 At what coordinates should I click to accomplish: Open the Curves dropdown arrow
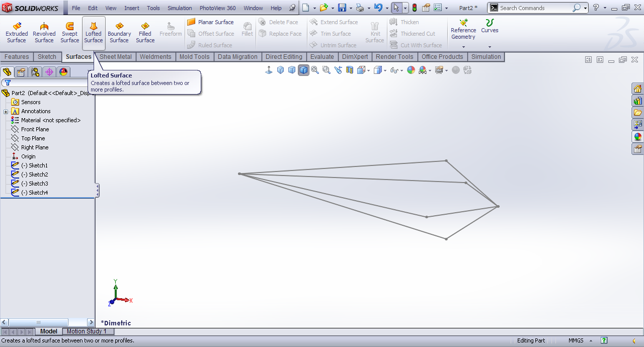point(490,47)
